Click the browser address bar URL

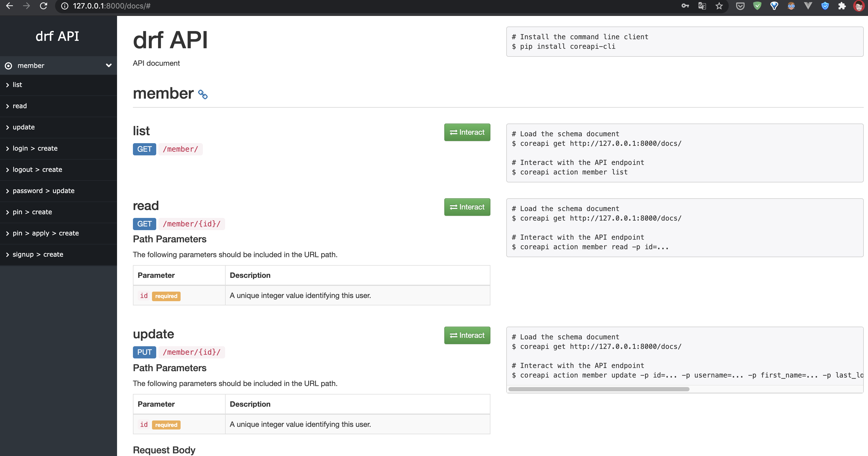tap(111, 6)
